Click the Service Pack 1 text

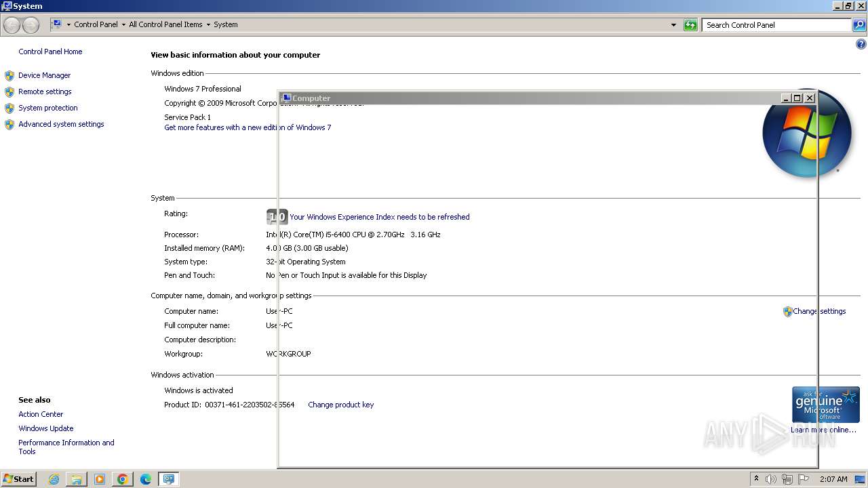click(x=188, y=117)
